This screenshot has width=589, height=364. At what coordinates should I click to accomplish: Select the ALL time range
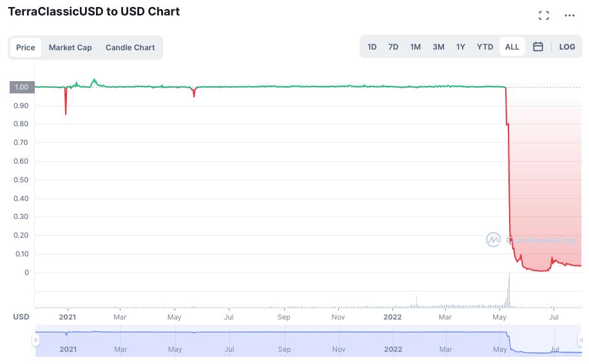[x=512, y=47]
